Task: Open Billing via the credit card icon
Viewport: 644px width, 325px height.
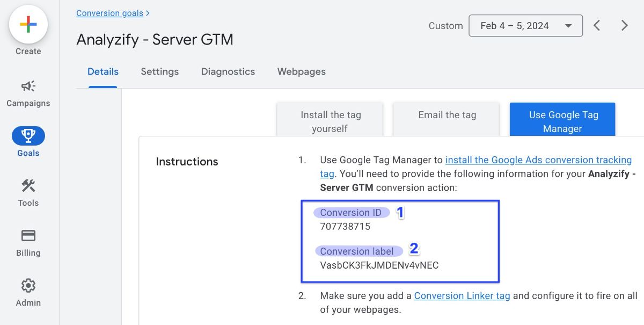Action: (x=28, y=236)
